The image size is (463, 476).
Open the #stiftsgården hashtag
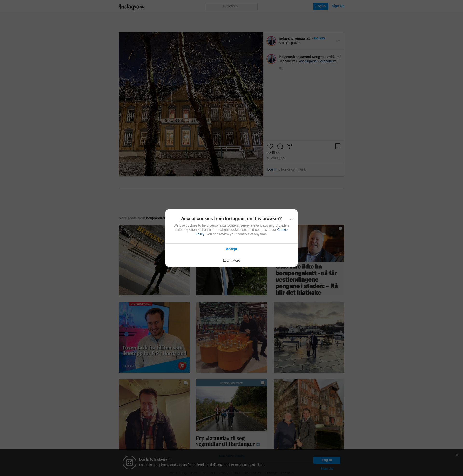click(x=309, y=61)
